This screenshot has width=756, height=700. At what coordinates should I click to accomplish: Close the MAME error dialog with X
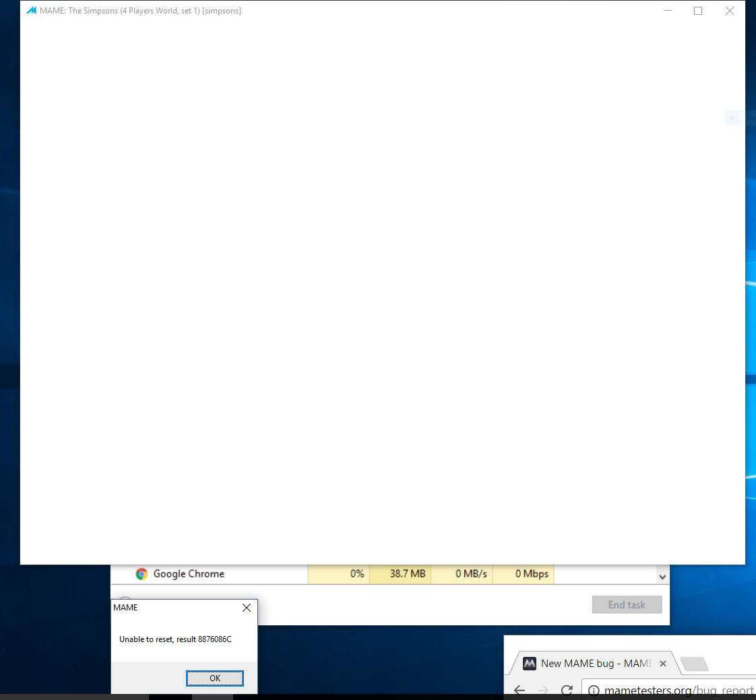[x=247, y=608]
